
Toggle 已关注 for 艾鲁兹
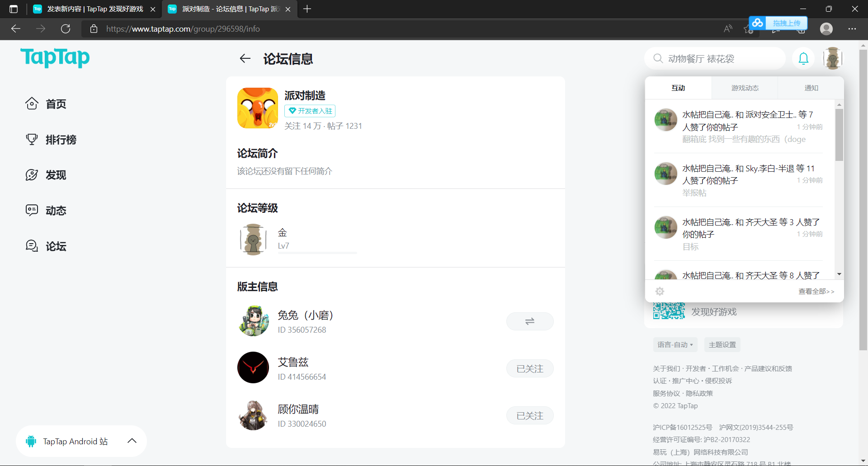[530, 368]
